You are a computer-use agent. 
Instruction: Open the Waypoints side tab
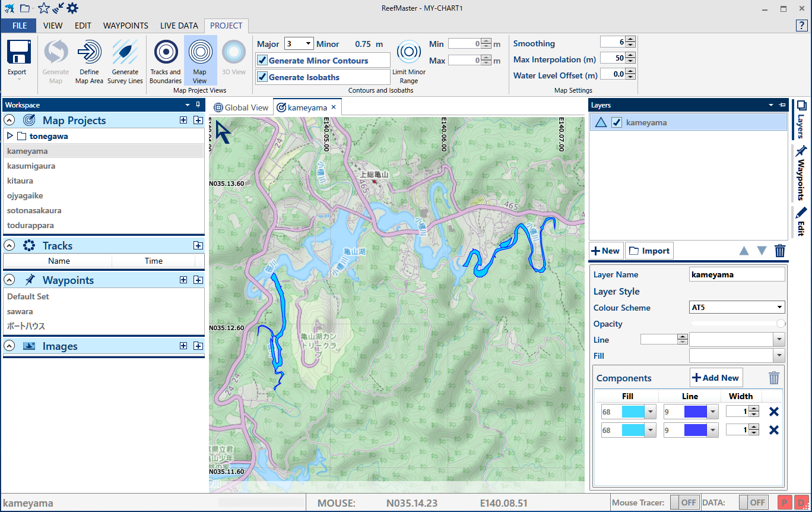coord(801,173)
